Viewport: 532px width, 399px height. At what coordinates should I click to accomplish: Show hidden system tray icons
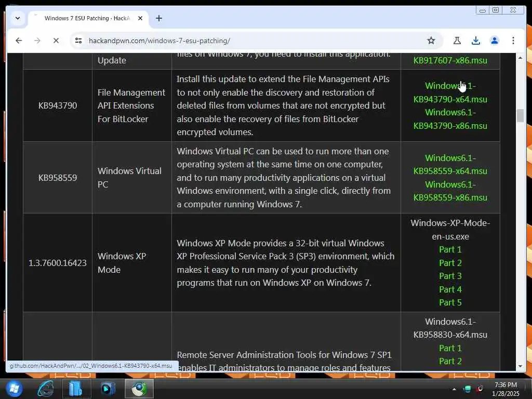coord(454,389)
